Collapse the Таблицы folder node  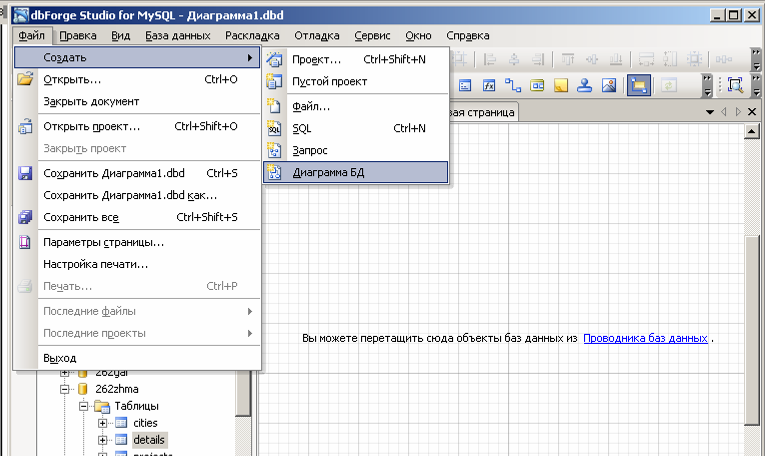point(84,407)
